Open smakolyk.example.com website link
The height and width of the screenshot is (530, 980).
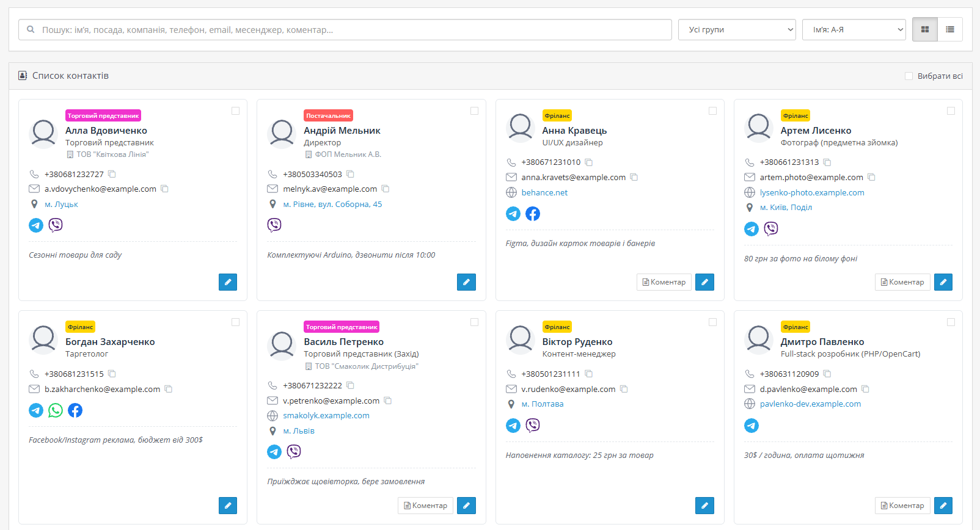(326, 416)
